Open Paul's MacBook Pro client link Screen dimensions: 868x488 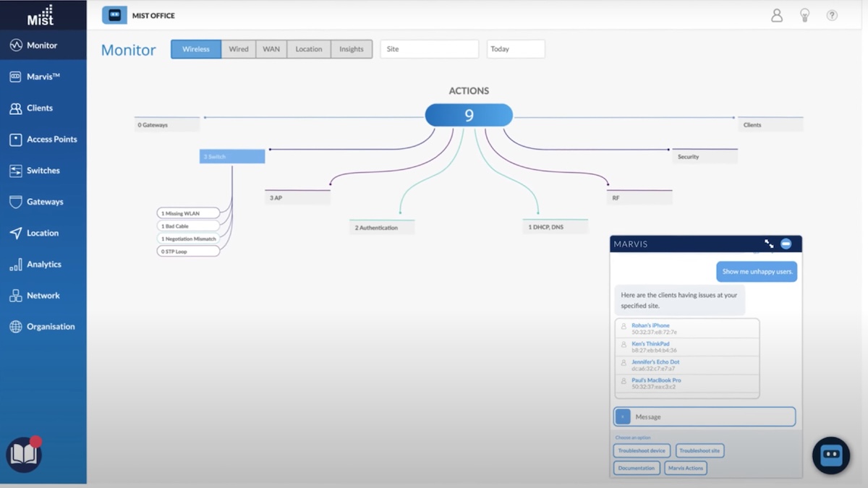point(656,380)
